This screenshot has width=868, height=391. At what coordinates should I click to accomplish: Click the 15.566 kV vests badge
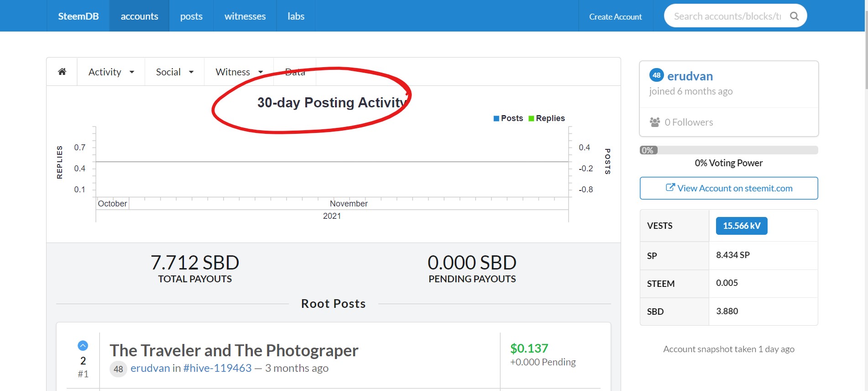pos(742,226)
